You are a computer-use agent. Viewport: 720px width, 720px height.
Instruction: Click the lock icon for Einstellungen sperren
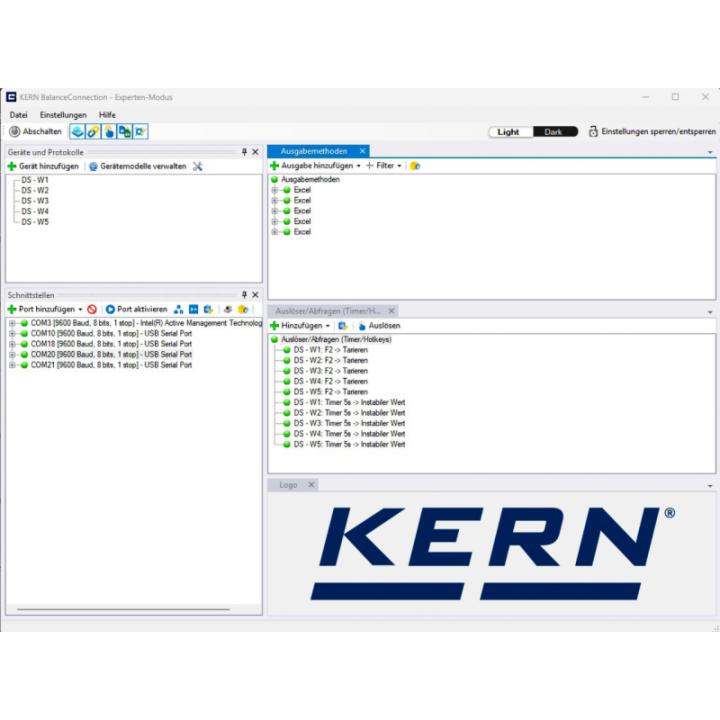pyautogui.click(x=593, y=132)
